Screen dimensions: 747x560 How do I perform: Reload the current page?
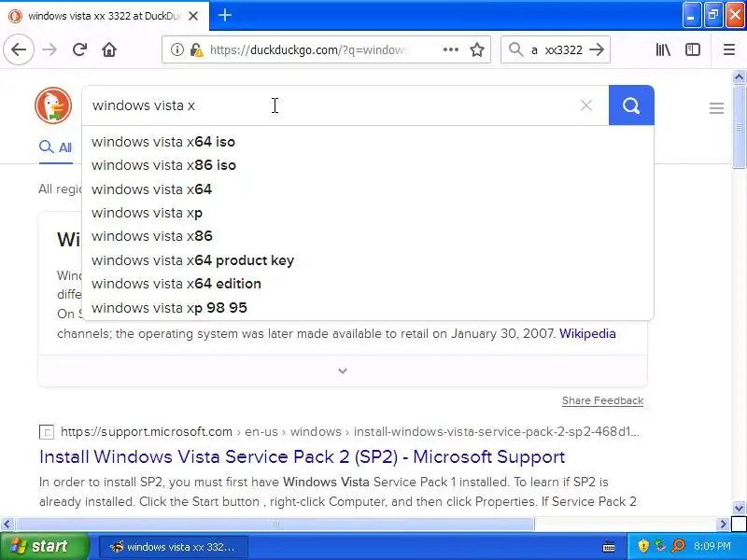(x=79, y=49)
